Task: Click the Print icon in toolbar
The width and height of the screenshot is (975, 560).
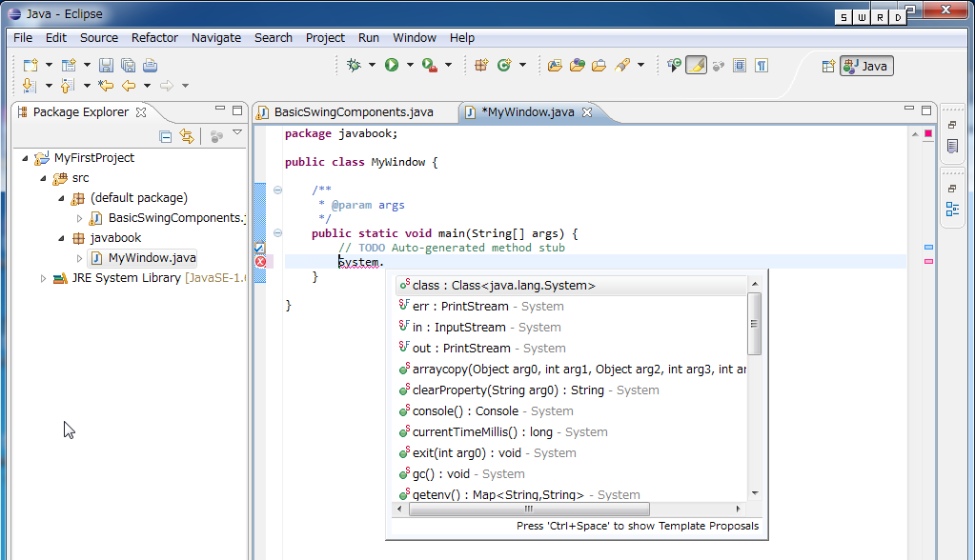Action: 150,65
